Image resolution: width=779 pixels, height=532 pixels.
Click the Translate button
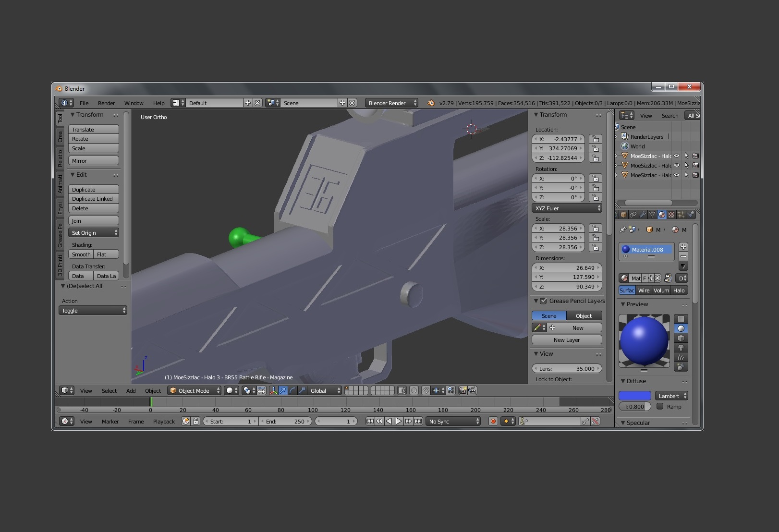click(x=93, y=130)
